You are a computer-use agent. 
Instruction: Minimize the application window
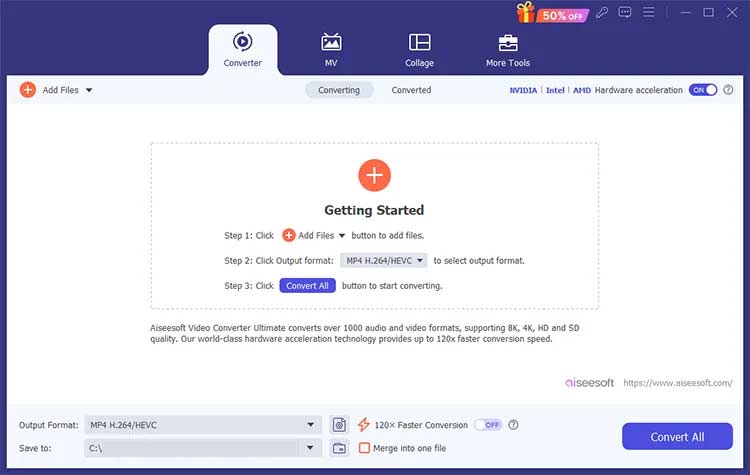[x=685, y=12]
